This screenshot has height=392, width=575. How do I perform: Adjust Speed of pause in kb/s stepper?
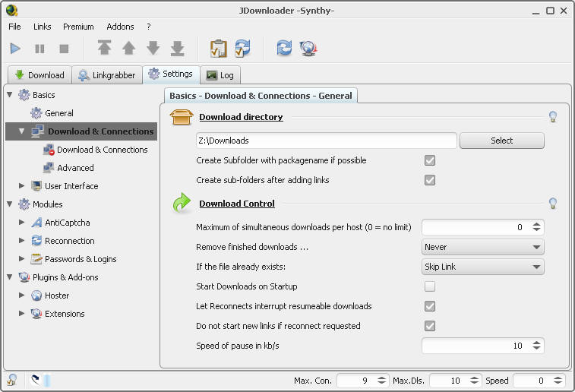[536, 346]
